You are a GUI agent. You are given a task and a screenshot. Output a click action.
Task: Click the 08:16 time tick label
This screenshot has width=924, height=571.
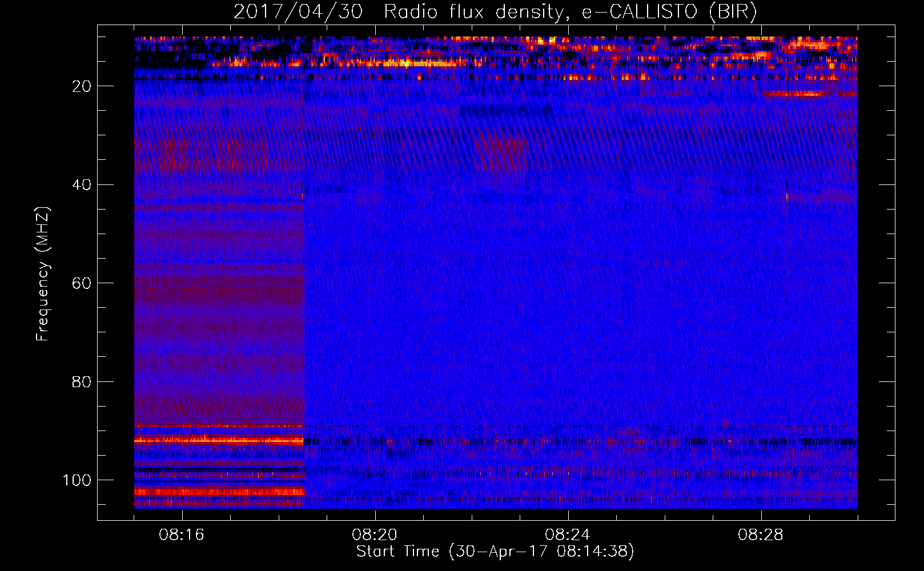point(182,535)
